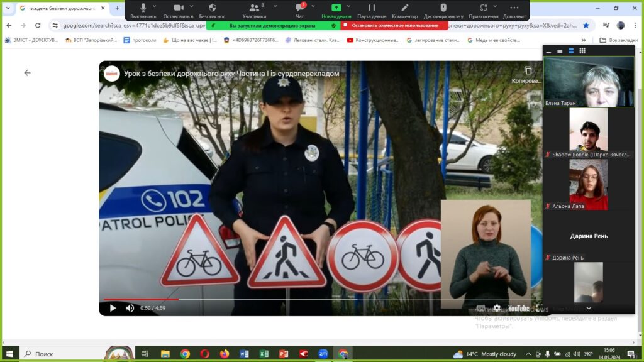
Task: Expand Zoom apps options arrow
Action: (495, 6)
